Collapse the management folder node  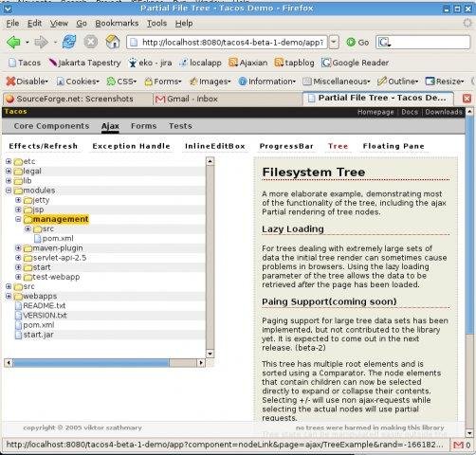tap(18, 219)
